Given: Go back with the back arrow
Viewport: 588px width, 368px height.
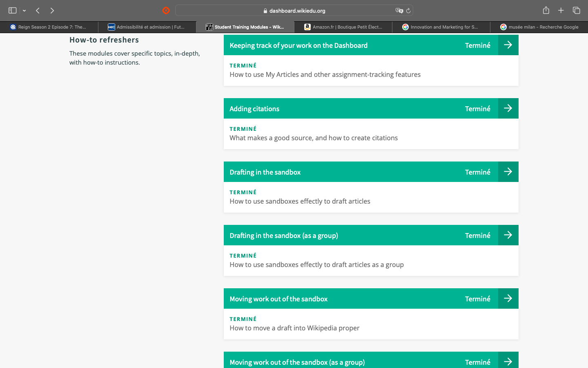Looking at the screenshot, I should point(38,11).
